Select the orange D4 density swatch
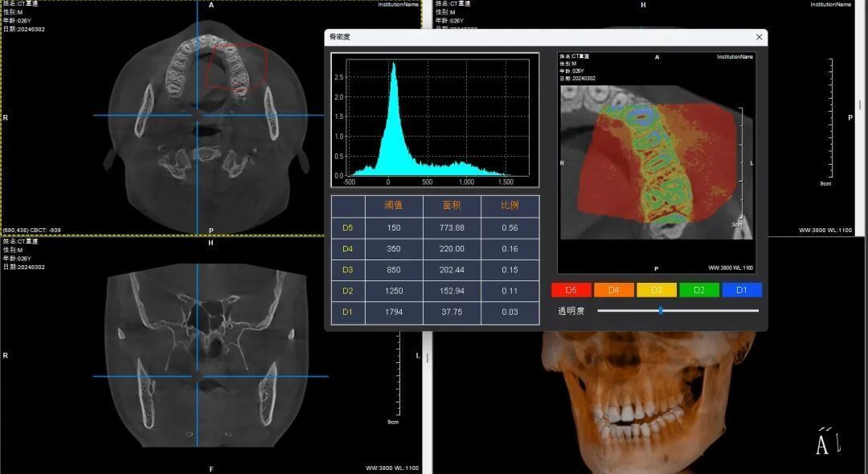Screen dimensions: 868x474 (x=613, y=290)
